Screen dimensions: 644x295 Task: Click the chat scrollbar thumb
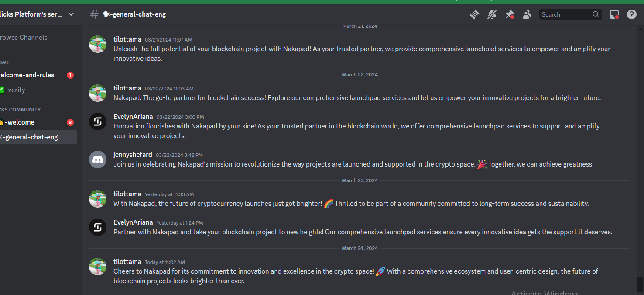pyautogui.click(x=640, y=284)
